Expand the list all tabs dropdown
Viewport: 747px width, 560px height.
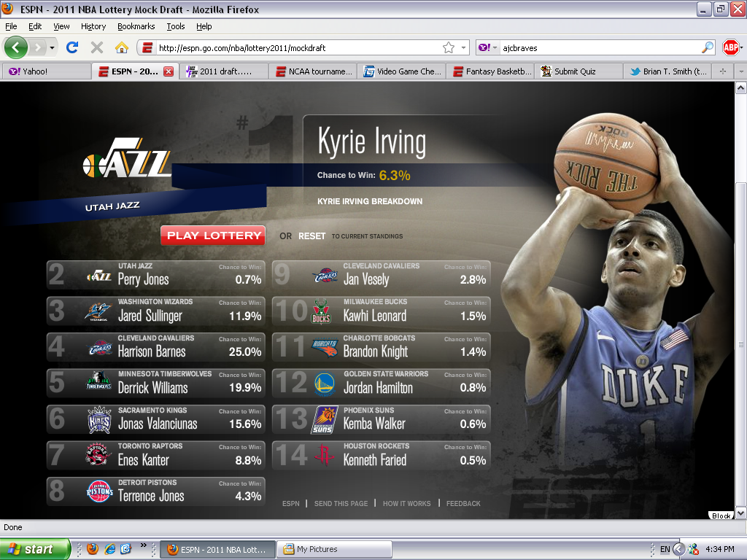740,71
